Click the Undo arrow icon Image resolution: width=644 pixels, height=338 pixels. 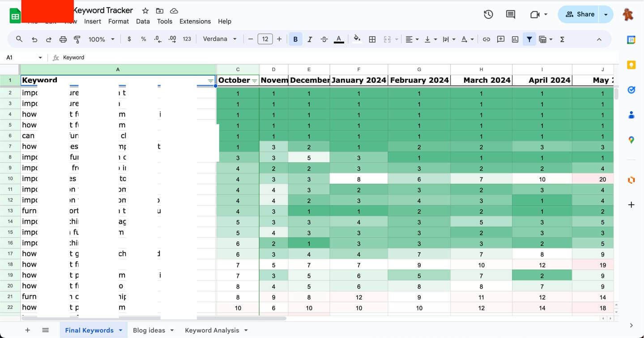pyautogui.click(x=34, y=39)
